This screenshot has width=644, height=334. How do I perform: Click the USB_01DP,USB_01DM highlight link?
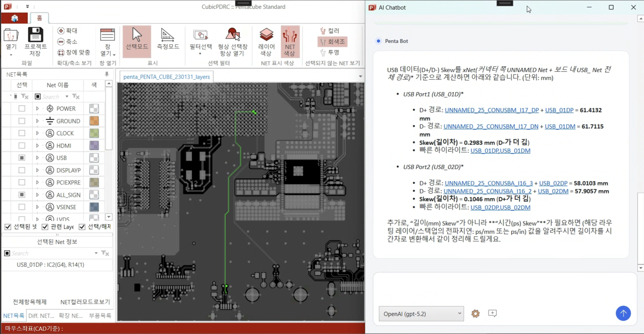click(500, 150)
